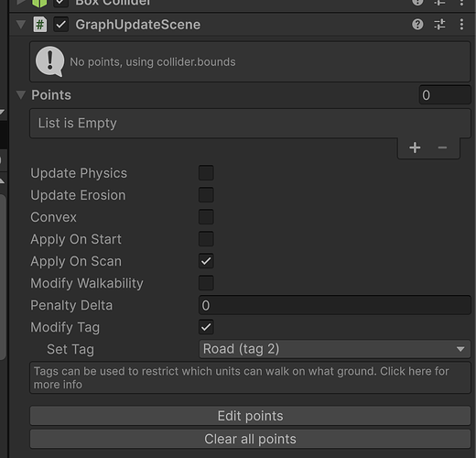Disable the GraphUpdateScene component checkbox
The height and width of the screenshot is (458, 476).
tap(60, 25)
